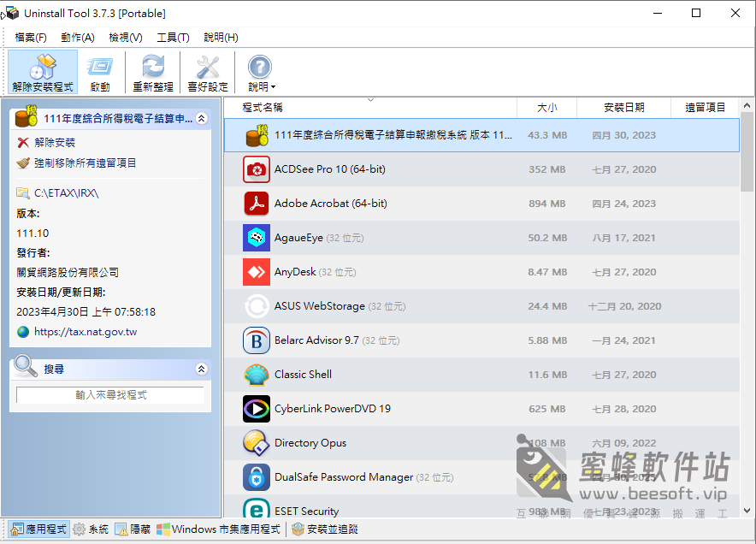Click the 十二月 20, 2020 install date cell
The image size is (756, 544).
point(624,307)
